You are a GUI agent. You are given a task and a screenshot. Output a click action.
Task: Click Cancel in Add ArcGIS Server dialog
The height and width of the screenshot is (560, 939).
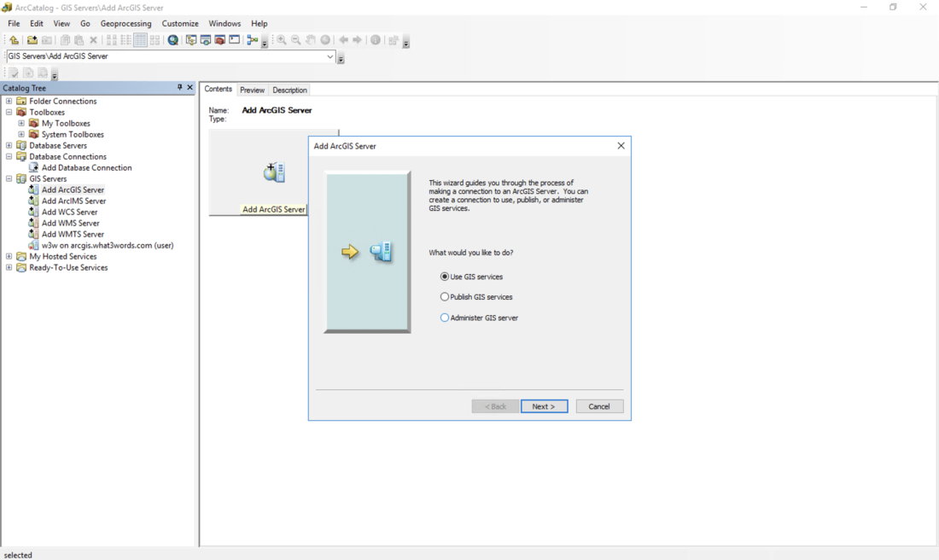pyautogui.click(x=599, y=406)
